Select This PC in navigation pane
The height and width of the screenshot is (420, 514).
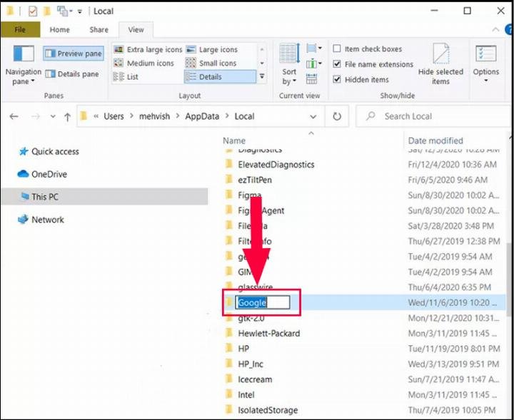point(104,197)
